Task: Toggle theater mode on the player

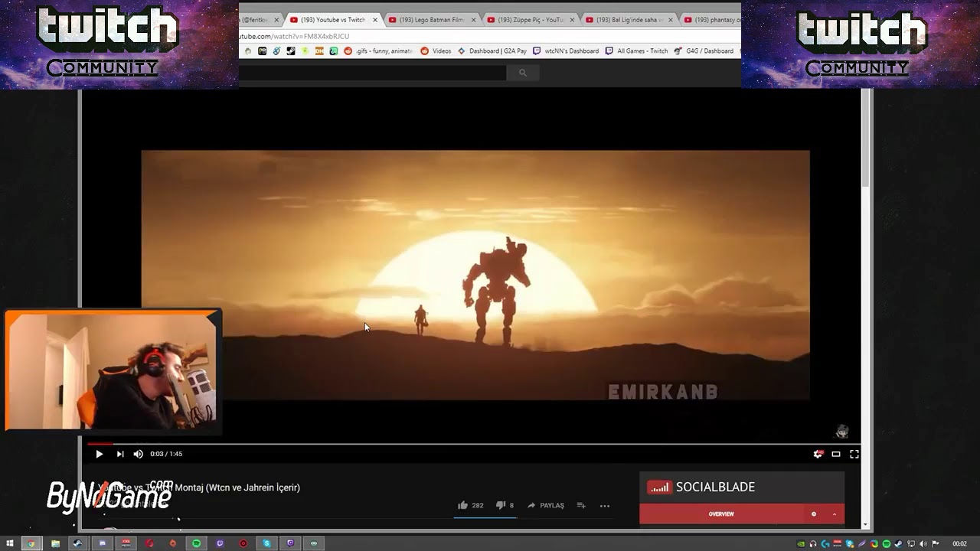Action: coord(836,454)
